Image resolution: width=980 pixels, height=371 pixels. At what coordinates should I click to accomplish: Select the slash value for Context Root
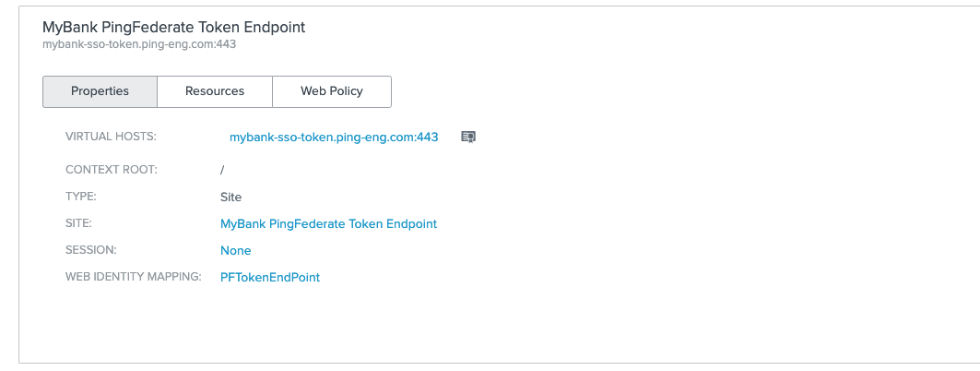pyautogui.click(x=222, y=170)
